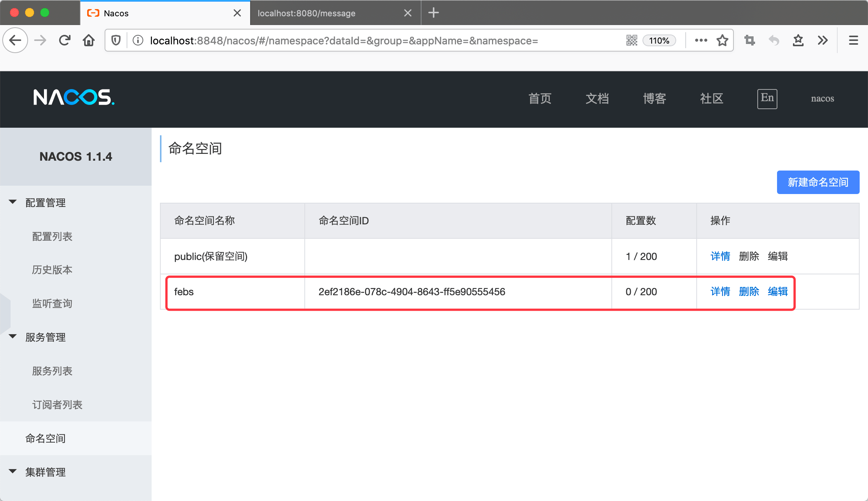Reset the 110% zoom level indicator
This screenshot has width=868, height=501.
pyautogui.click(x=659, y=41)
